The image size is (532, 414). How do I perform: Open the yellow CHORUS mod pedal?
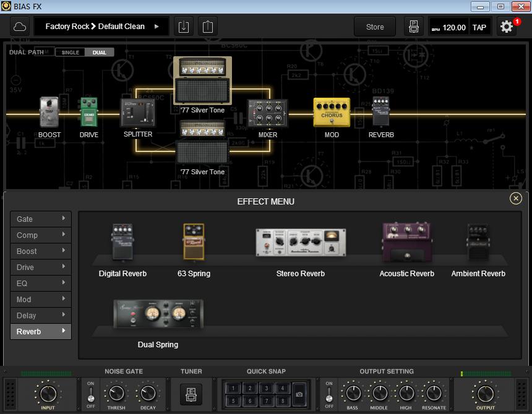pyautogui.click(x=332, y=113)
